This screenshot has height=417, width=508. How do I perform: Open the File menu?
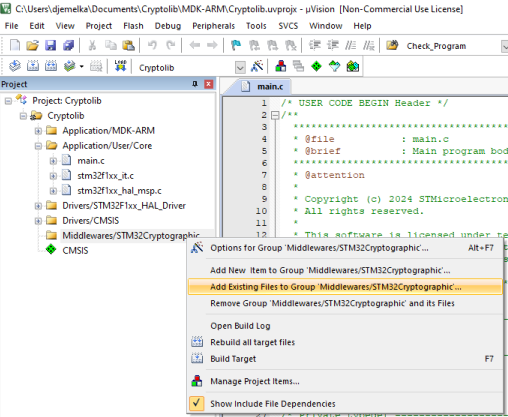pyautogui.click(x=12, y=26)
